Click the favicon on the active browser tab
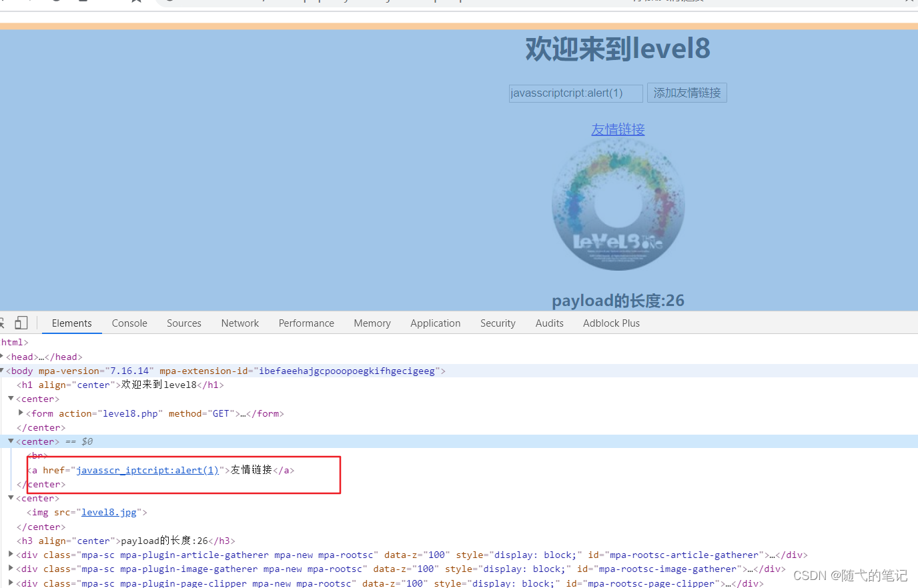 [x=169, y=2]
